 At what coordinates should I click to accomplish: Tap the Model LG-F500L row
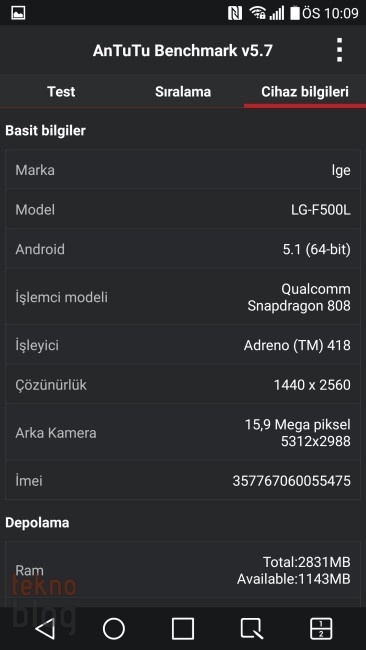pyautogui.click(x=183, y=210)
